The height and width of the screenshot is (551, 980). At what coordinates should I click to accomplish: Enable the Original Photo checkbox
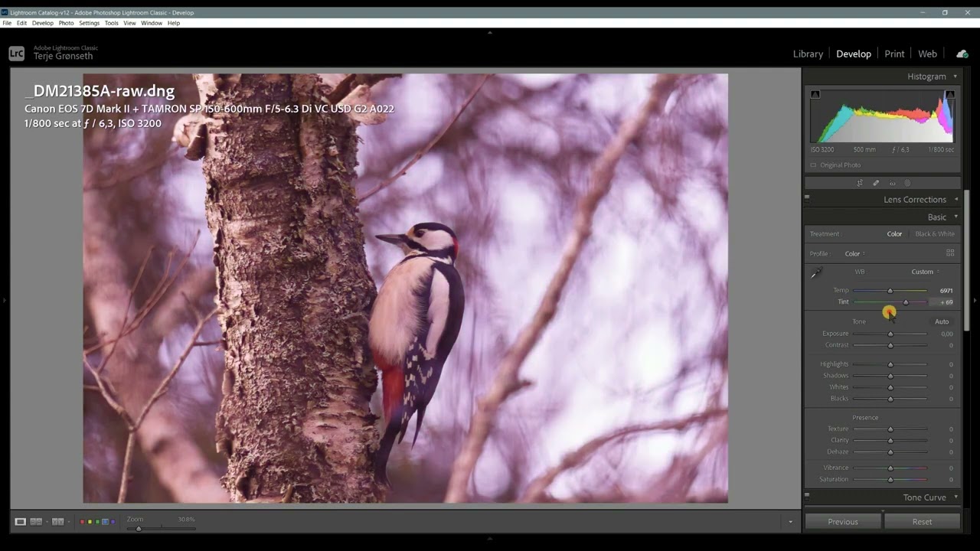[x=813, y=165]
